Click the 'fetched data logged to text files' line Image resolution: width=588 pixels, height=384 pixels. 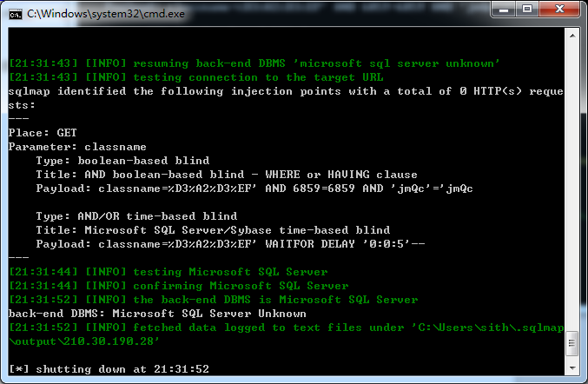tap(286, 328)
